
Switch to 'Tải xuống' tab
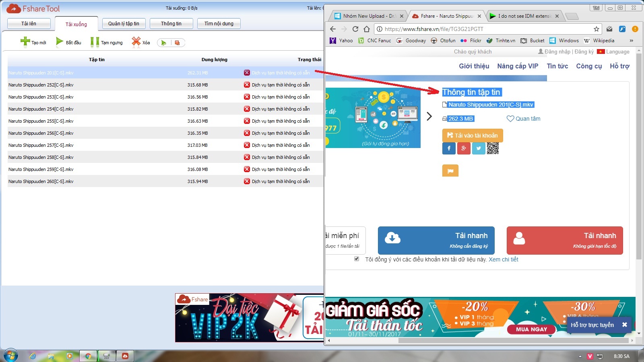76,24
